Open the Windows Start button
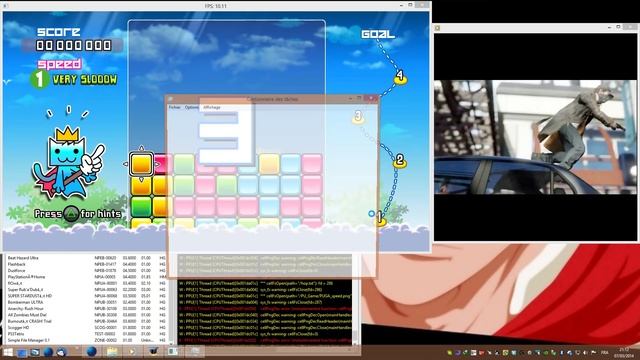Image resolution: width=640 pixels, height=360 pixels. pos(8,352)
